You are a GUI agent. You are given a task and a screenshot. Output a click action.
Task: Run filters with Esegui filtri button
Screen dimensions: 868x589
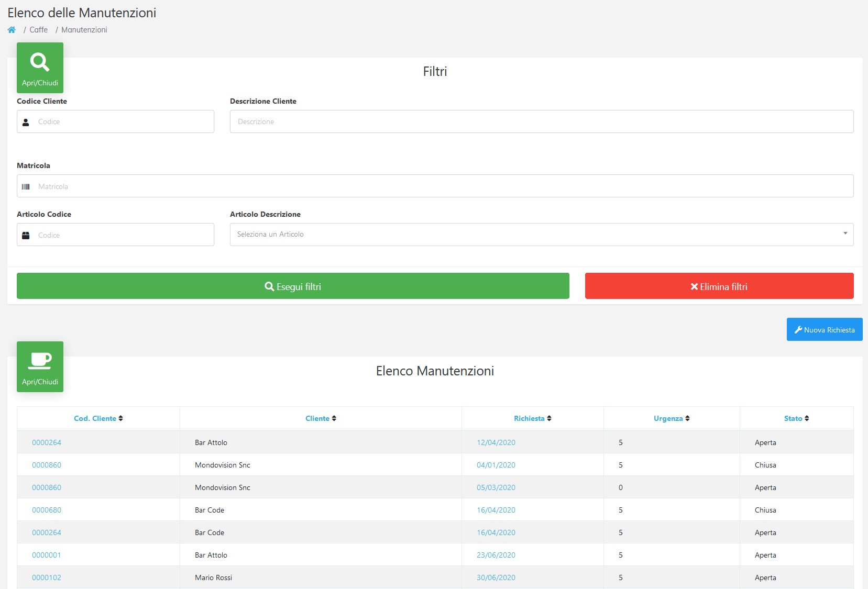293,286
